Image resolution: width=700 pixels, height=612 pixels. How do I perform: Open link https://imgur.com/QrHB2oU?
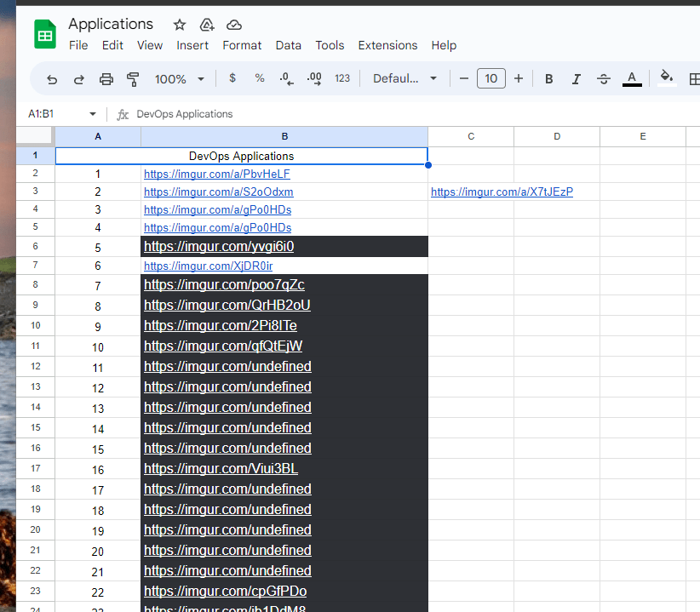(x=227, y=305)
